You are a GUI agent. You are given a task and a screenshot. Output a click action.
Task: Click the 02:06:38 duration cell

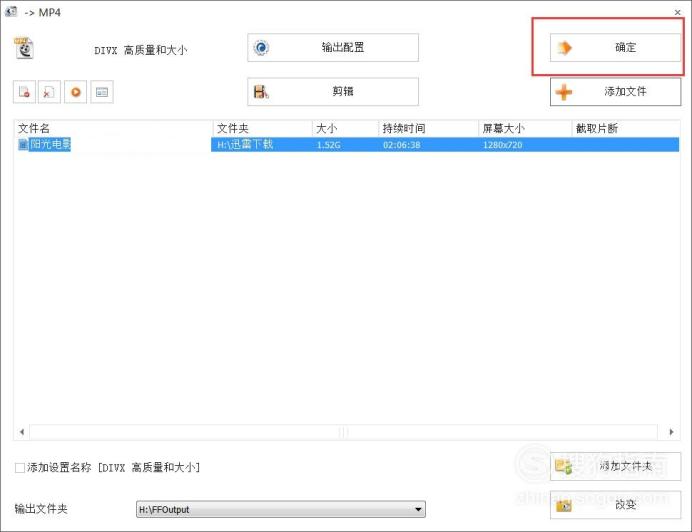[x=402, y=145]
